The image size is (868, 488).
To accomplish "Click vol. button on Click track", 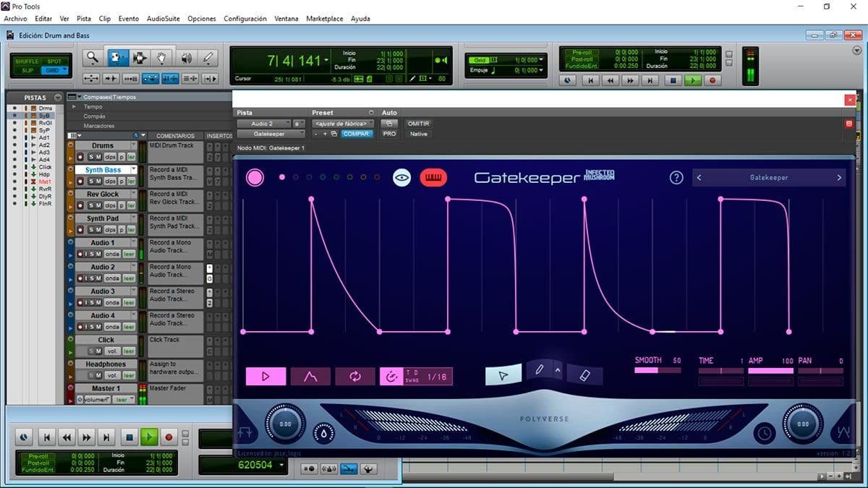I will coord(112,351).
